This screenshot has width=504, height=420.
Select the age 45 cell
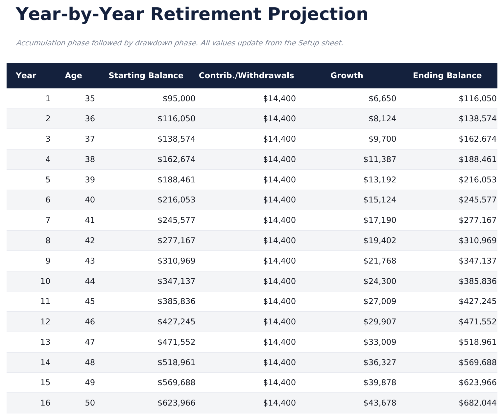(x=90, y=301)
